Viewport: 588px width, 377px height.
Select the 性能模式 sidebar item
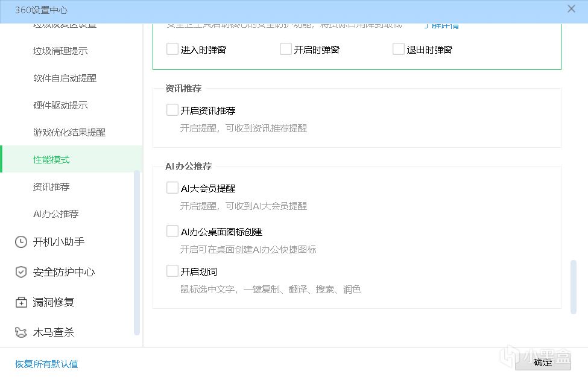pyautogui.click(x=71, y=159)
